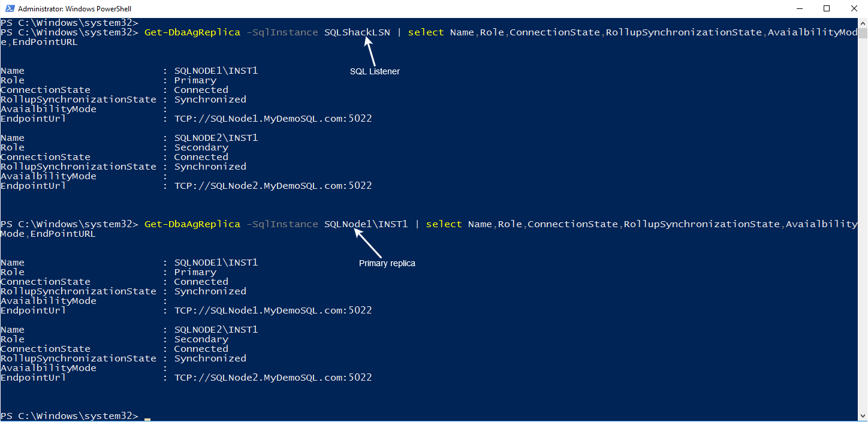Image resolution: width=868 pixels, height=422 pixels.
Task: Click the first Get-DbaAgReplica command text
Action: pyautogui.click(x=192, y=32)
